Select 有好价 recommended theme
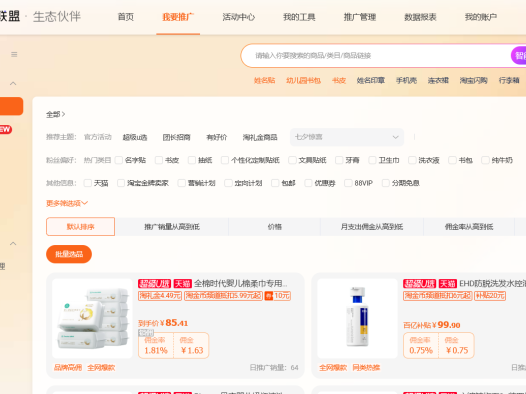Screen dimensions: 526x394 [217, 137]
